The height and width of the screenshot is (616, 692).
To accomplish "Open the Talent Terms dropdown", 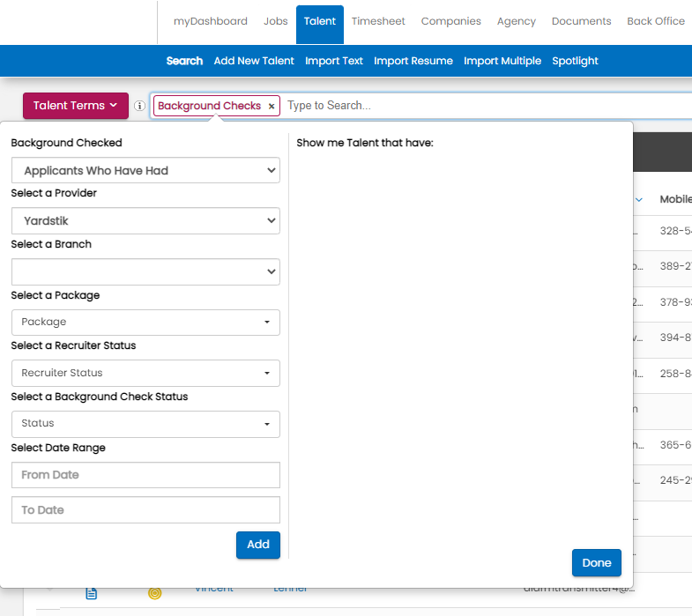I will (76, 106).
